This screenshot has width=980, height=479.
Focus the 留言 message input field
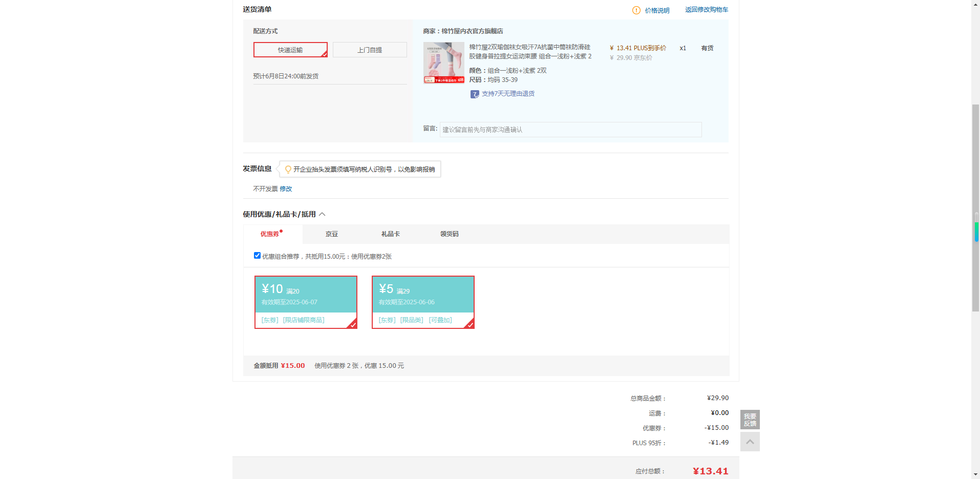[570, 130]
